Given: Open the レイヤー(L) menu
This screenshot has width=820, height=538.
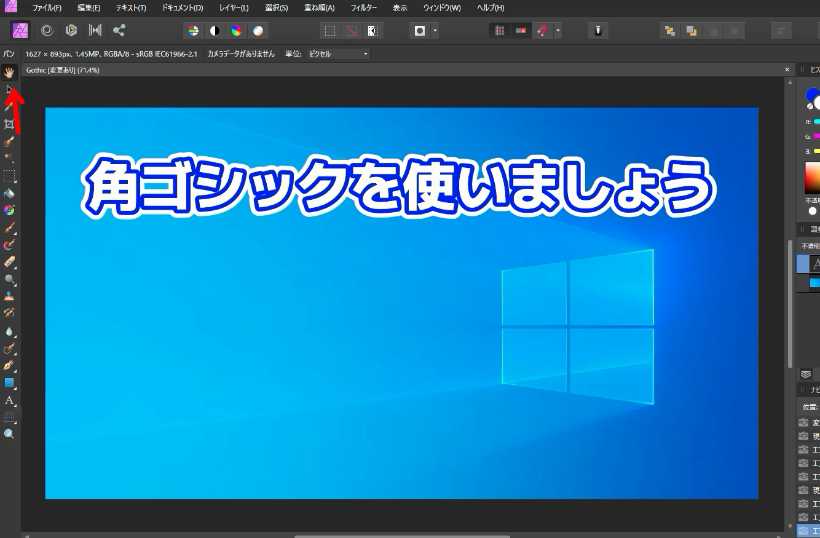Looking at the screenshot, I should coord(233,8).
